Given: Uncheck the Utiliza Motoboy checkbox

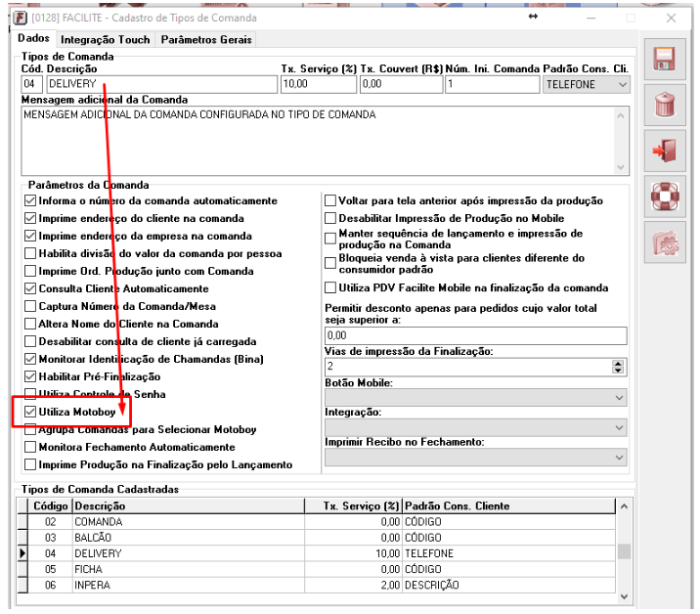Looking at the screenshot, I should [x=30, y=412].
